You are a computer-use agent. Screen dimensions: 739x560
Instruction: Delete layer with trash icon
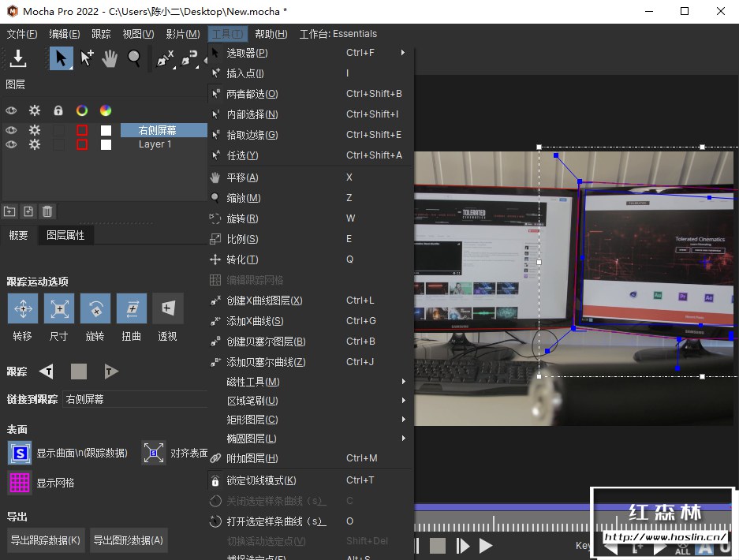pos(47,211)
